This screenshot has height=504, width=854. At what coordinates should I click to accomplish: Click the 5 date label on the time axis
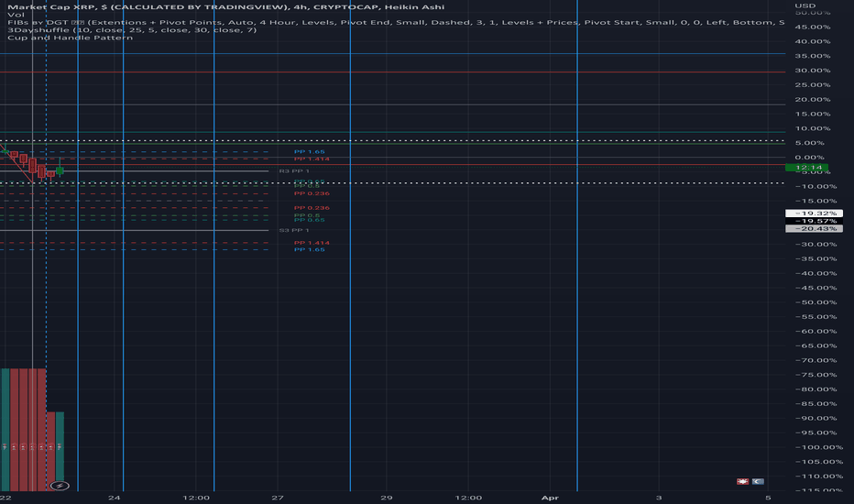(x=768, y=498)
